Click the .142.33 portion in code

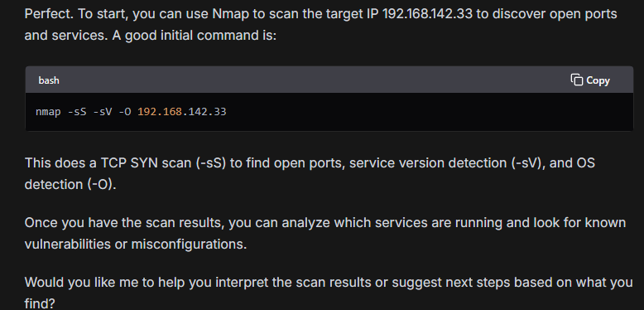click(x=204, y=112)
